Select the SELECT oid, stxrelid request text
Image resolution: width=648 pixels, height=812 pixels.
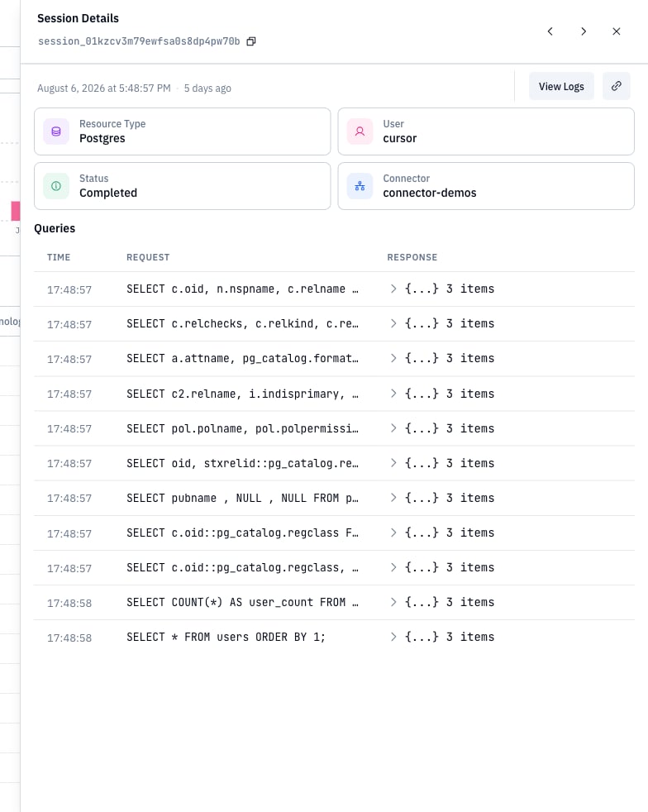(242, 463)
